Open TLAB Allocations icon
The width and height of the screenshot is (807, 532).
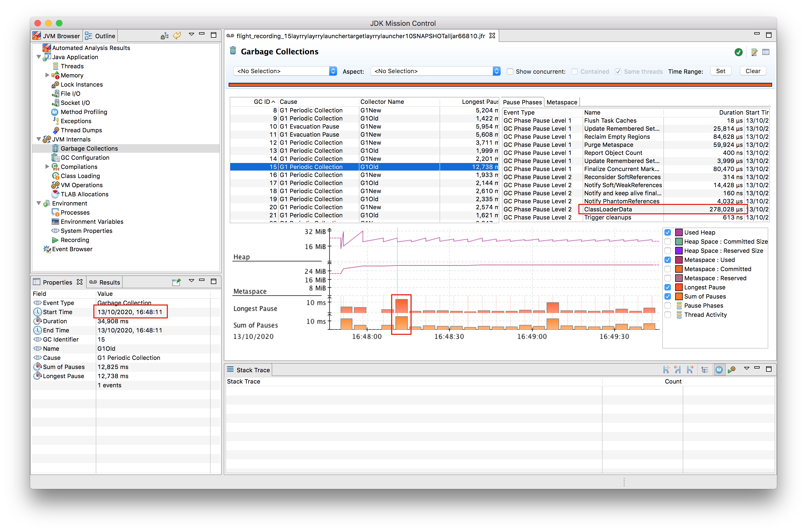tap(55, 194)
